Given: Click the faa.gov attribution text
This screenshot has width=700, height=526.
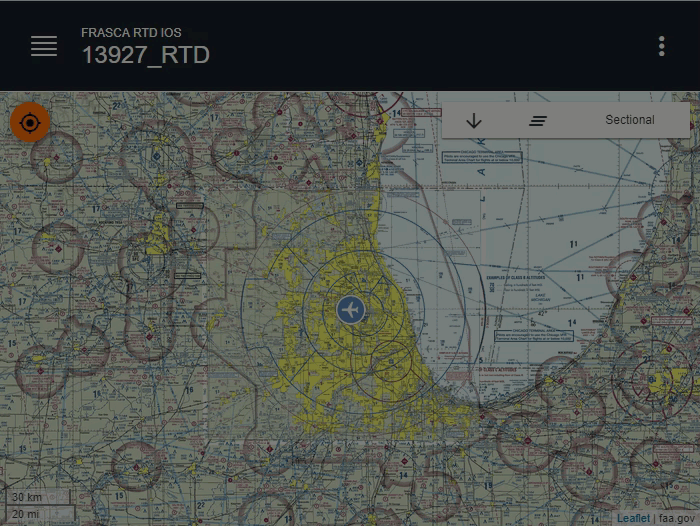Looking at the screenshot, I should click(677, 518).
